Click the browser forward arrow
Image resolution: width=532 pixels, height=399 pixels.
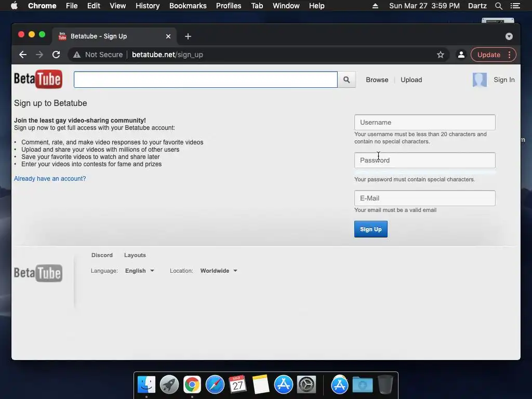pos(39,55)
